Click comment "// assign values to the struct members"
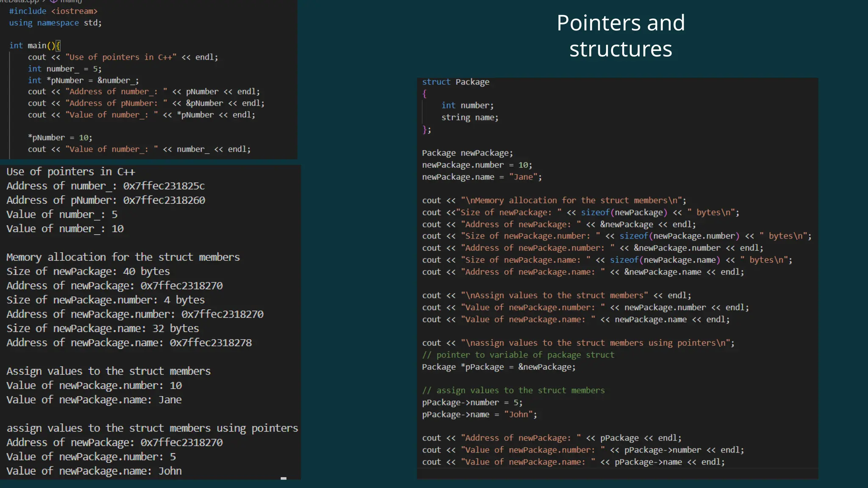Screen dimensions: 868x488 click(x=513, y=391)
